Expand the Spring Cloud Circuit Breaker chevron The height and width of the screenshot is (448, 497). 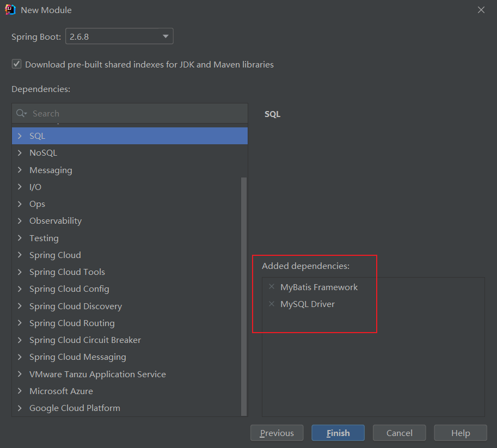[x=20, y=340]
